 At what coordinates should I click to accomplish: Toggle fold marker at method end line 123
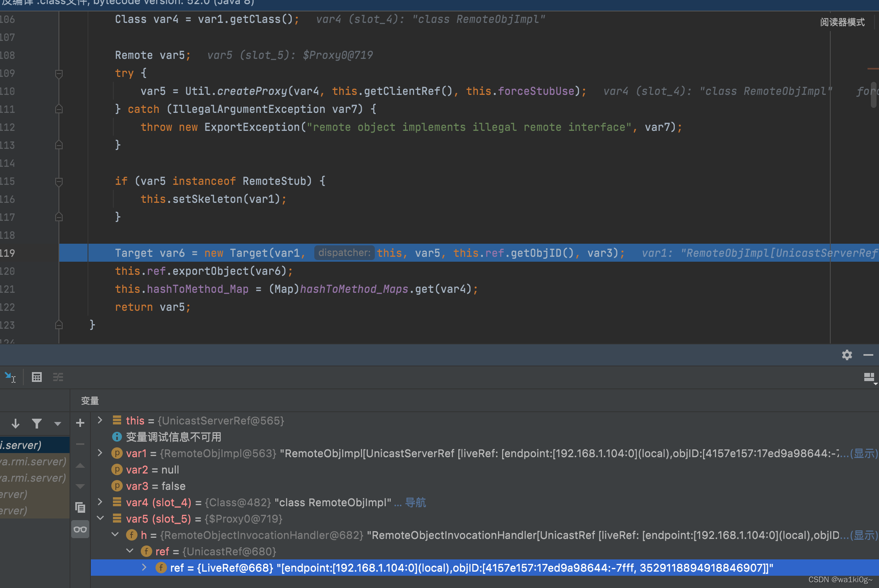click(x=59, y=325)
